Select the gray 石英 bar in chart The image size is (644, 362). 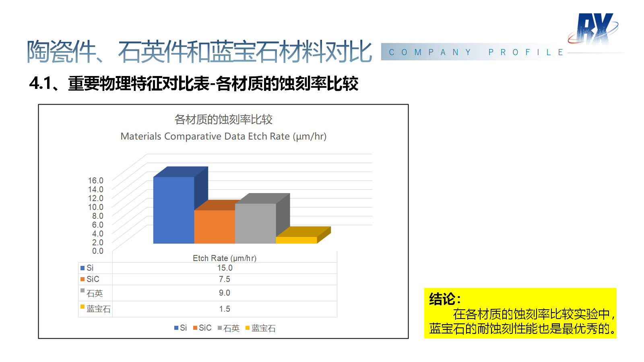[x=256, y=223]
